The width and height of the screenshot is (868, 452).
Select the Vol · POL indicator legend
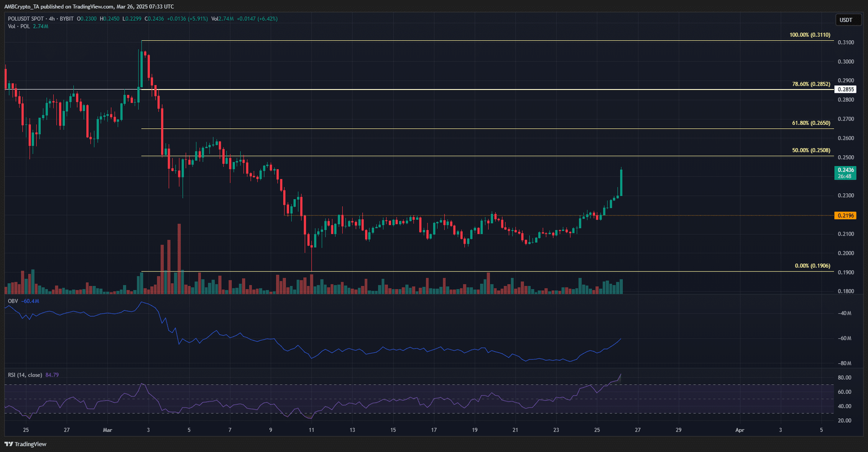click(x=19, y=26)
